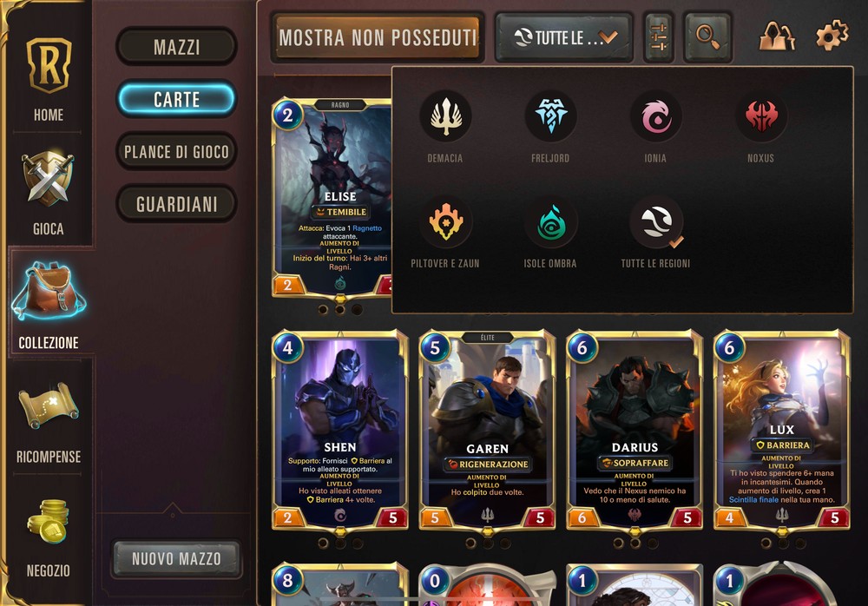Toggle Mostra Non Posseduti filter
The width and height of the screenshot is (868, 606).
tap(378, 37)
